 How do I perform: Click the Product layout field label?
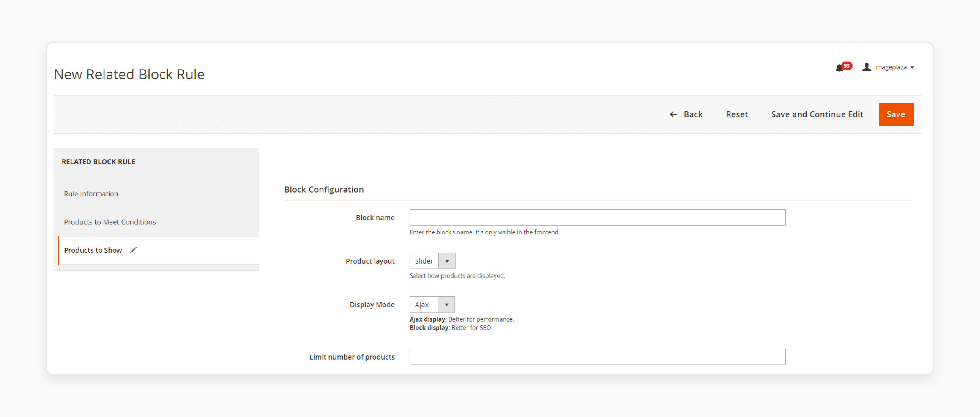pos(370,261)
